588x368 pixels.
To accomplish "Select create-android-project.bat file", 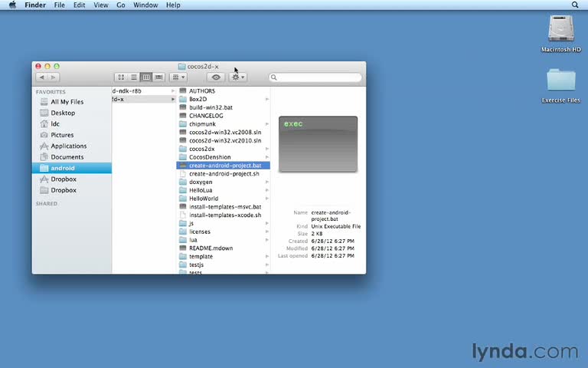I will (x=223, y=166).
